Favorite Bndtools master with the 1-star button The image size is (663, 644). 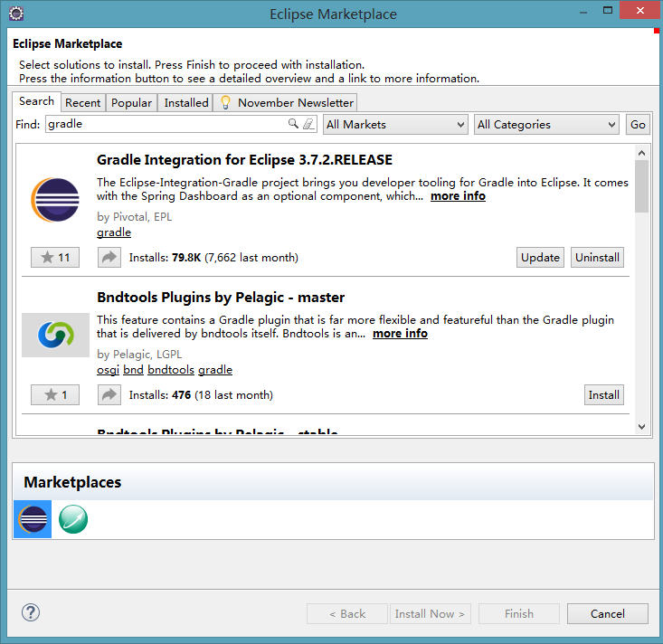pos(55,395)
